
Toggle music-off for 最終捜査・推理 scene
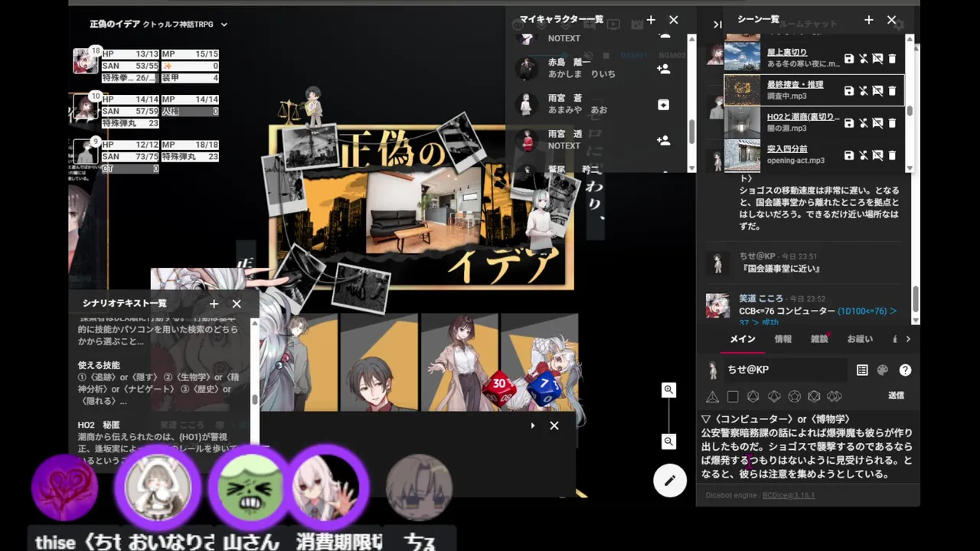pos(863,91)
